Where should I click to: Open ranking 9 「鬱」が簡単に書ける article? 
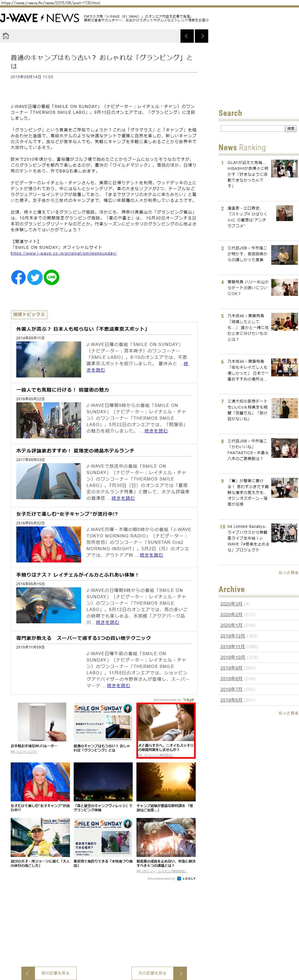(x=248, y=493)
